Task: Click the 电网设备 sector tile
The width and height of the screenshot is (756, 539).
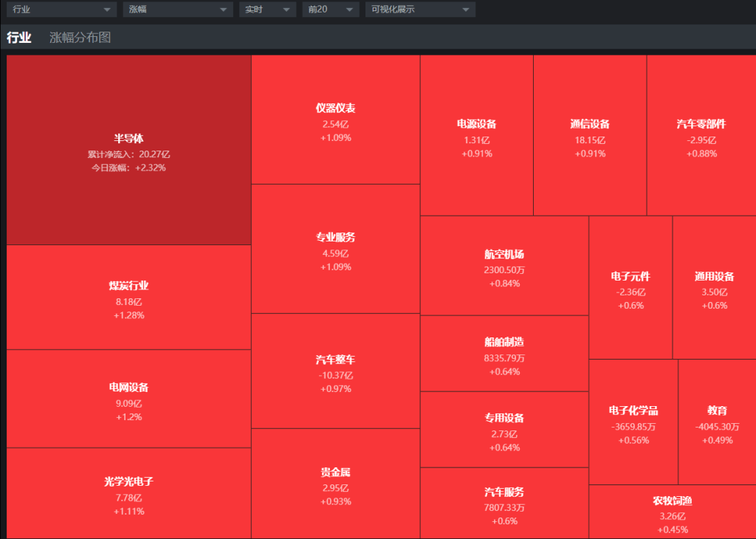Action: 128,399
